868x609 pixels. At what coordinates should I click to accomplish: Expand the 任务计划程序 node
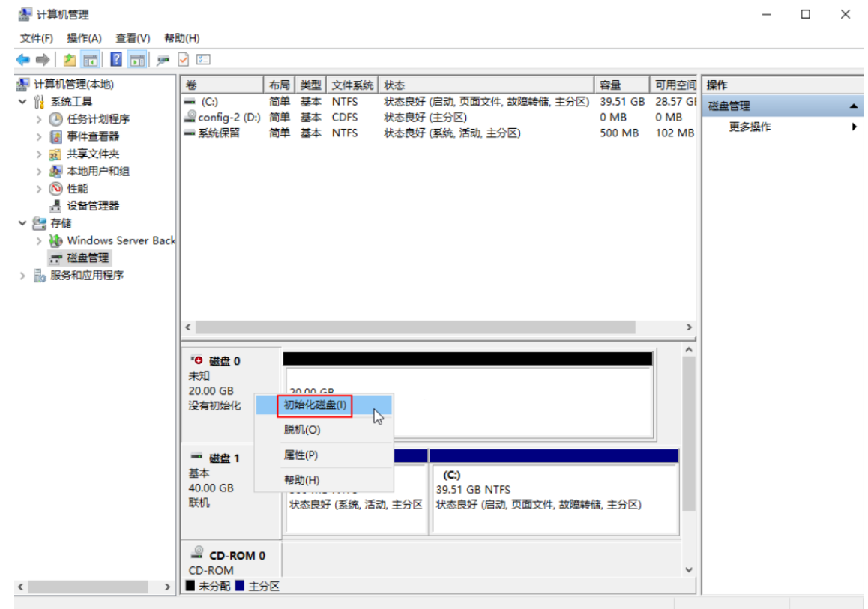(x=39, y=119)
